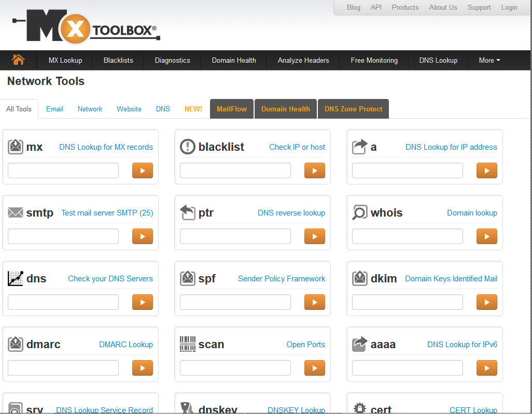Image resolution: width=532 pixels, height=414 pixels.
Task: Click the dns chart icon
Action: [15, 278]
